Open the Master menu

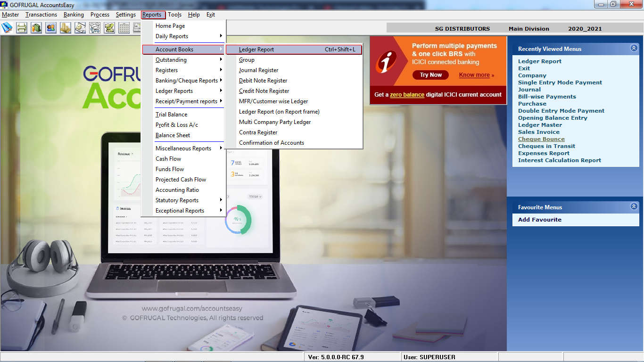(x=10, y=15)
